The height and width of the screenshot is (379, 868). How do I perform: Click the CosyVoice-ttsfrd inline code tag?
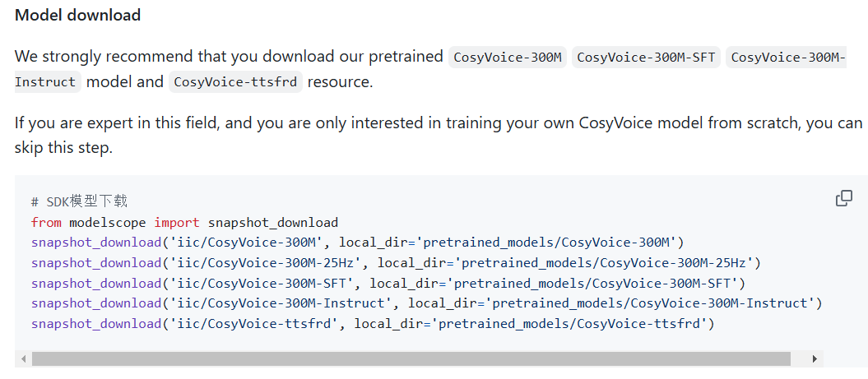click(237, 82)
